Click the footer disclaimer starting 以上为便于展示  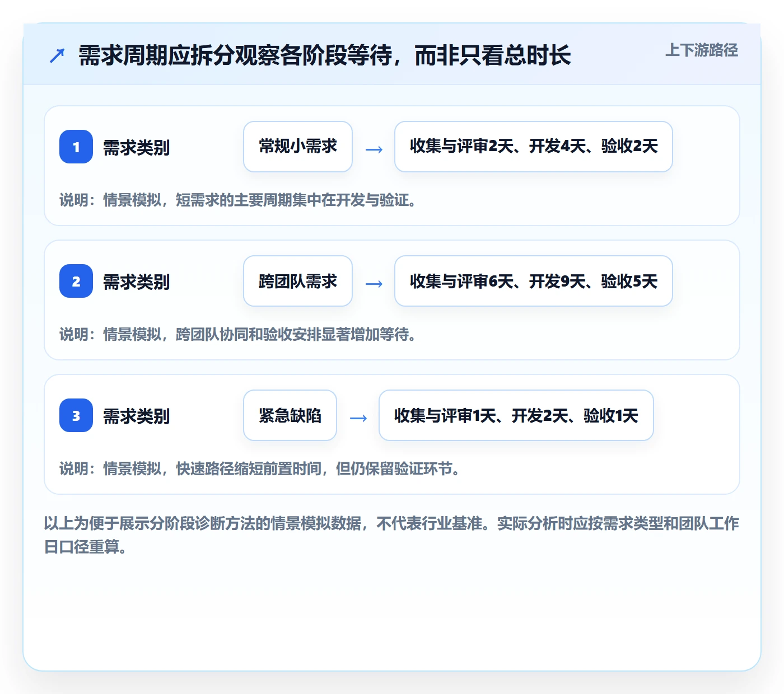[391, 534]
